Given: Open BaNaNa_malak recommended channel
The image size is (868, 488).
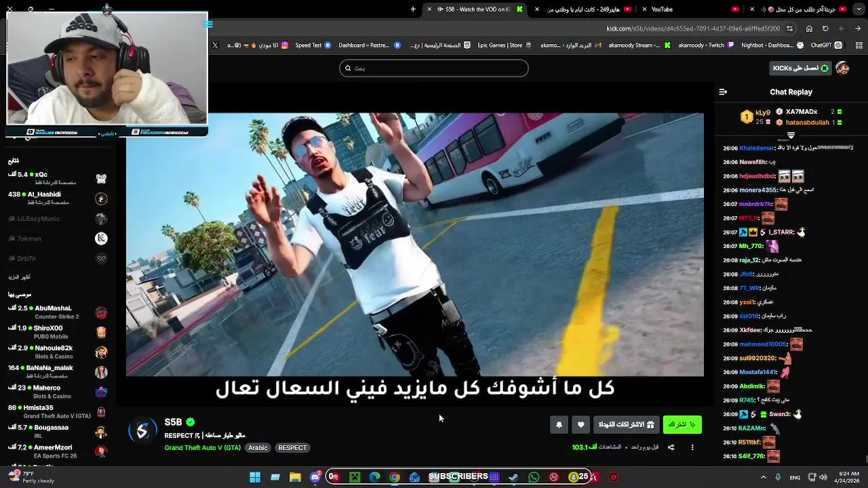Looking at the screenshot, I should (x=58, y=371).
